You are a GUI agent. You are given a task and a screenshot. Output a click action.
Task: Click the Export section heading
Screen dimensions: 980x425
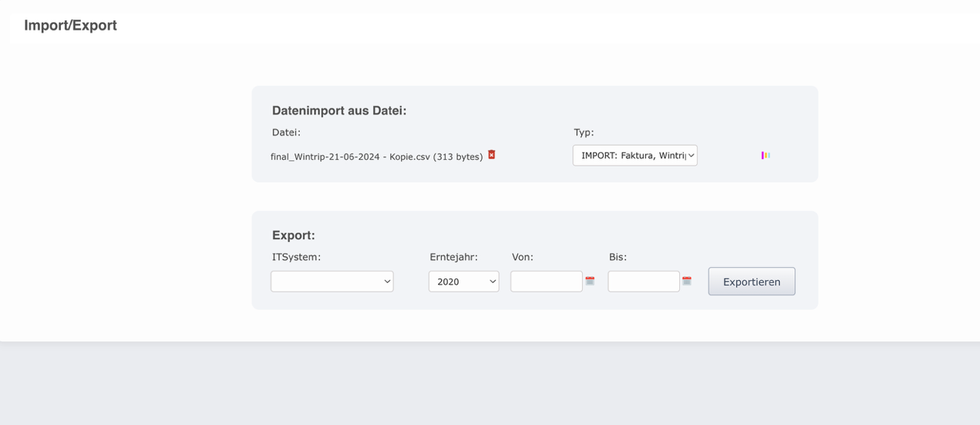click(294, 235)
